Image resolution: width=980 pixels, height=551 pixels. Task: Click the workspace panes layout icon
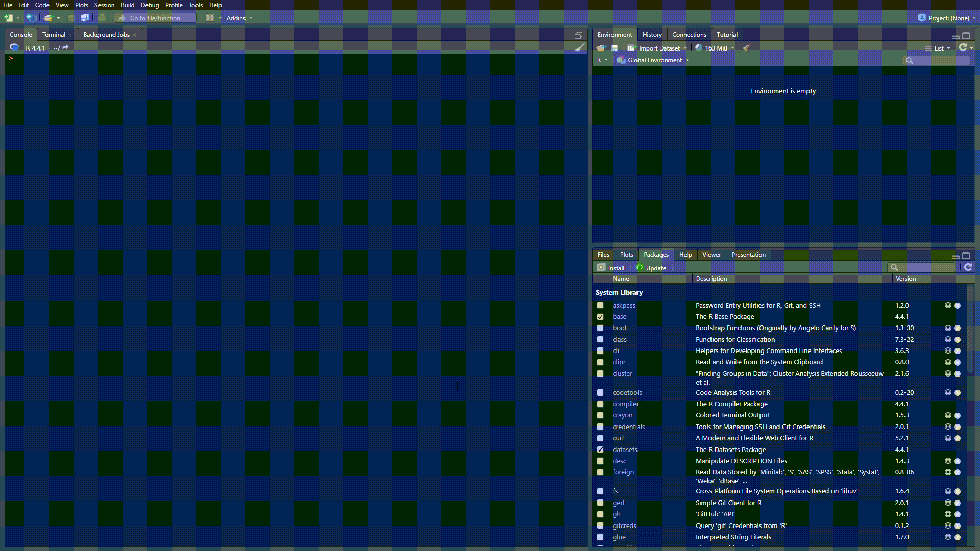(210, 18)
